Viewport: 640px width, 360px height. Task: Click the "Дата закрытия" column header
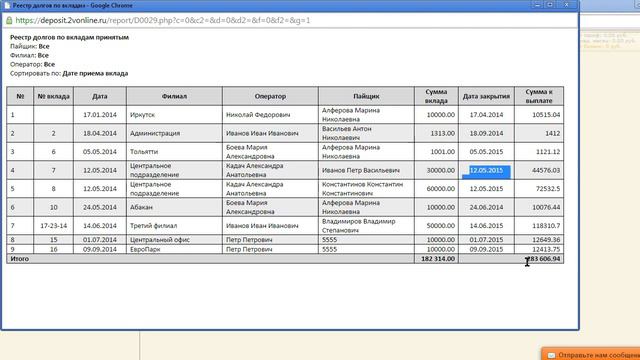click(x=486, y=96)
